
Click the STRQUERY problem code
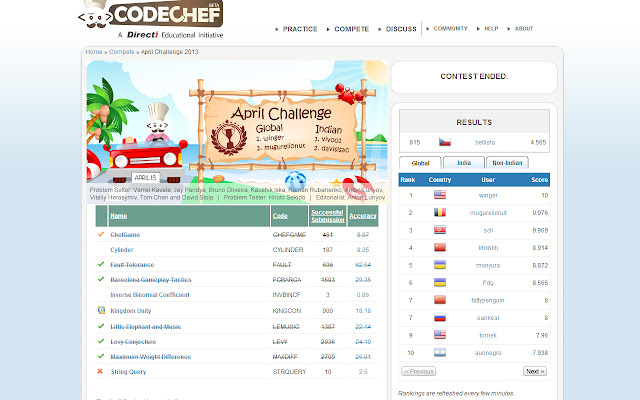pos(289,372)
